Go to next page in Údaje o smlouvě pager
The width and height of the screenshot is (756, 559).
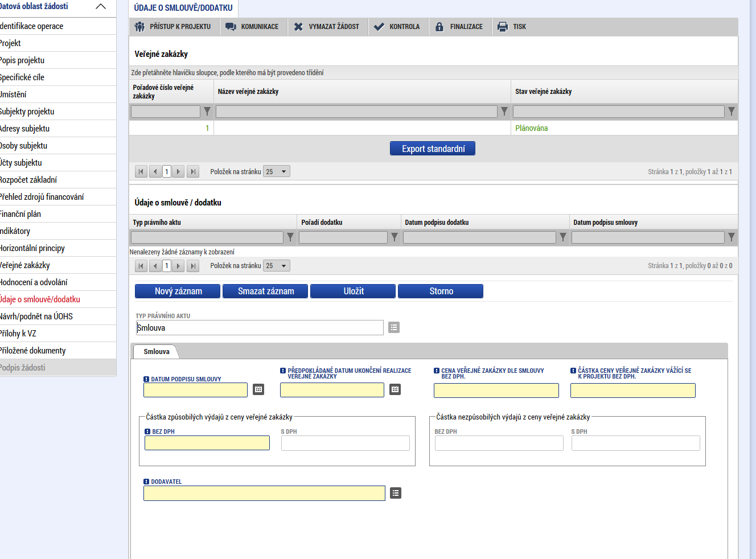(x=178, y=266)
